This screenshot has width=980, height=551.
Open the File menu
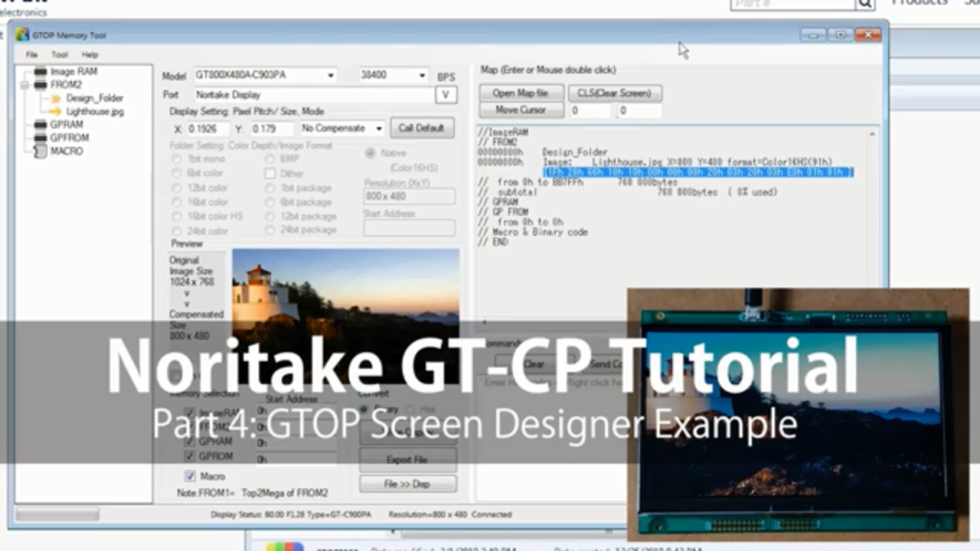(31, 55)
